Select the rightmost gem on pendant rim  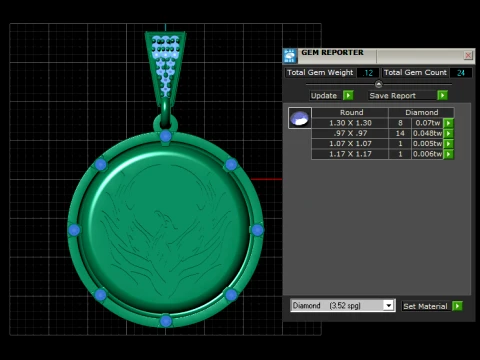(x=257, y=230)
